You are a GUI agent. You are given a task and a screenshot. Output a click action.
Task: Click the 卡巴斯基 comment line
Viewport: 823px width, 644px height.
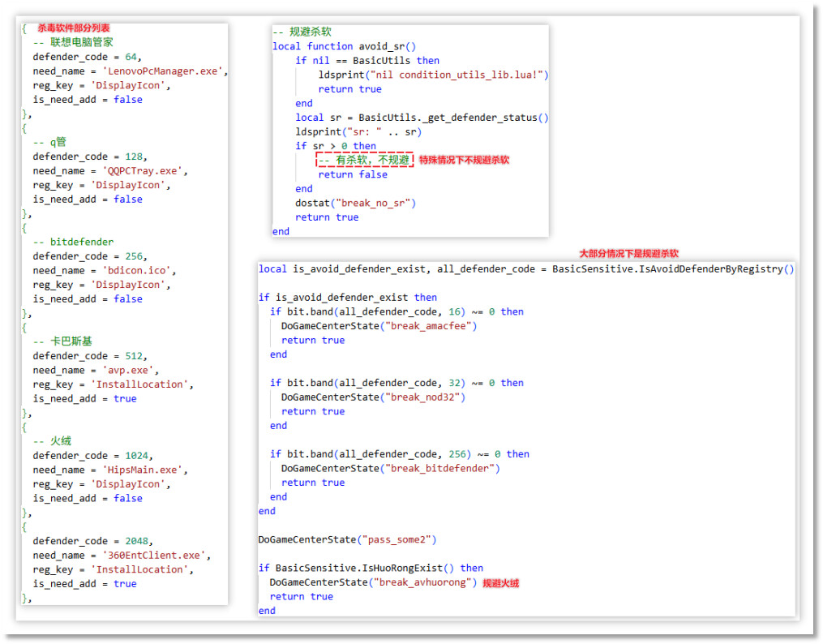(x=71, y=341)
